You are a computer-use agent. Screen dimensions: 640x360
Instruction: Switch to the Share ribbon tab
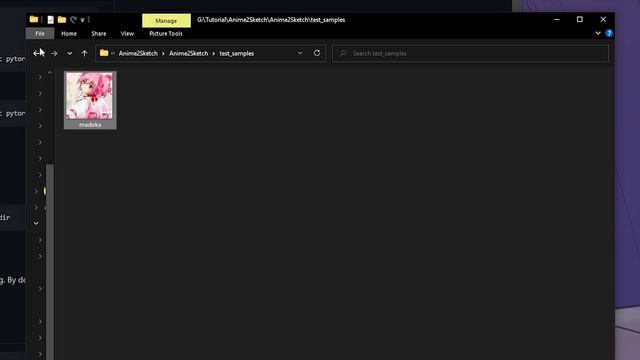point(99,33)
